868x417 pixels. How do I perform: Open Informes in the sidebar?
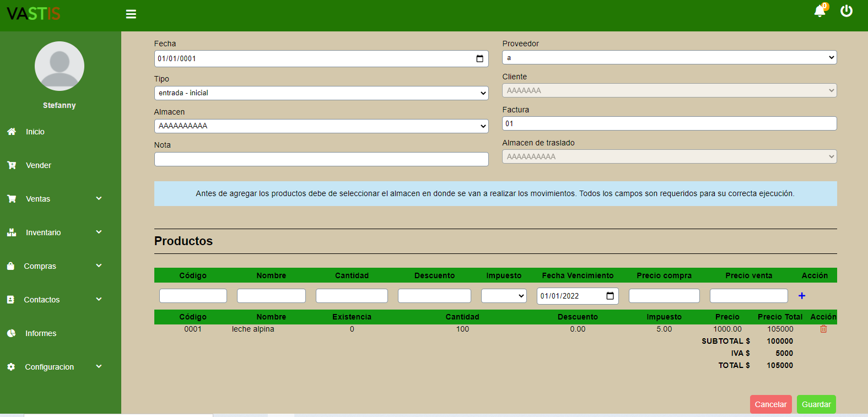[41, 333]
